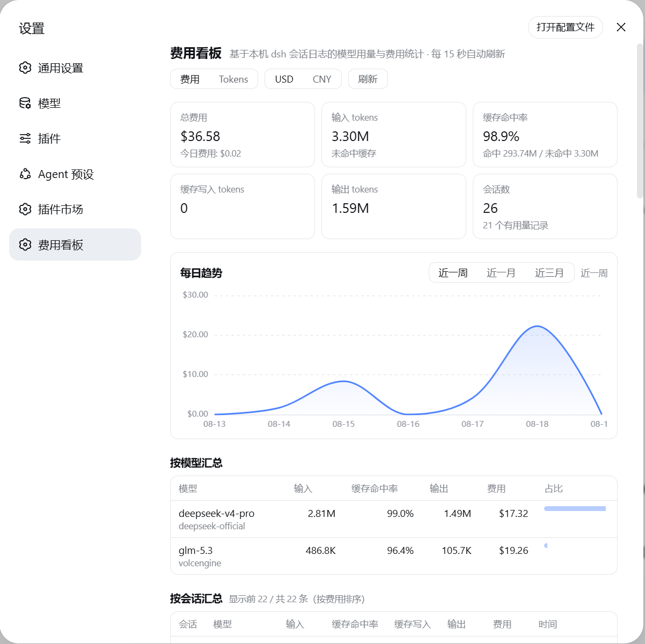645x644 pixels.
Task: Click the 486.8K input cell
Action: pyautogui.click(x=321, y=550)
